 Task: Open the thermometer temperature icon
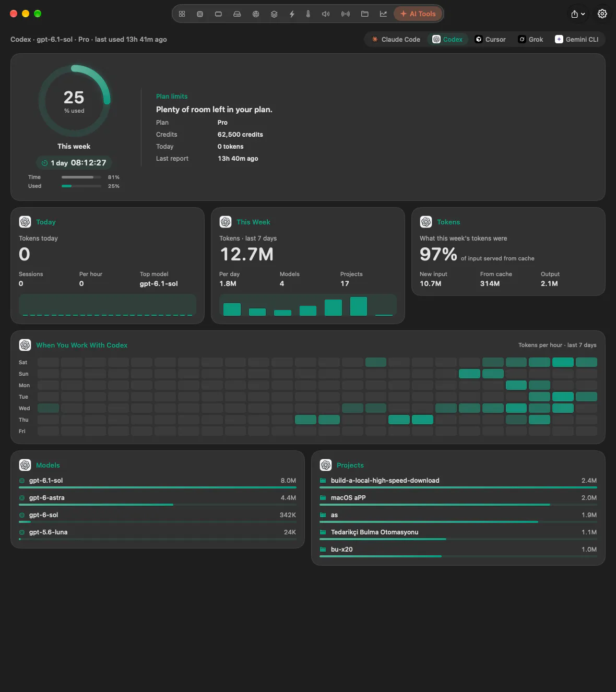[x=308, y=14]
